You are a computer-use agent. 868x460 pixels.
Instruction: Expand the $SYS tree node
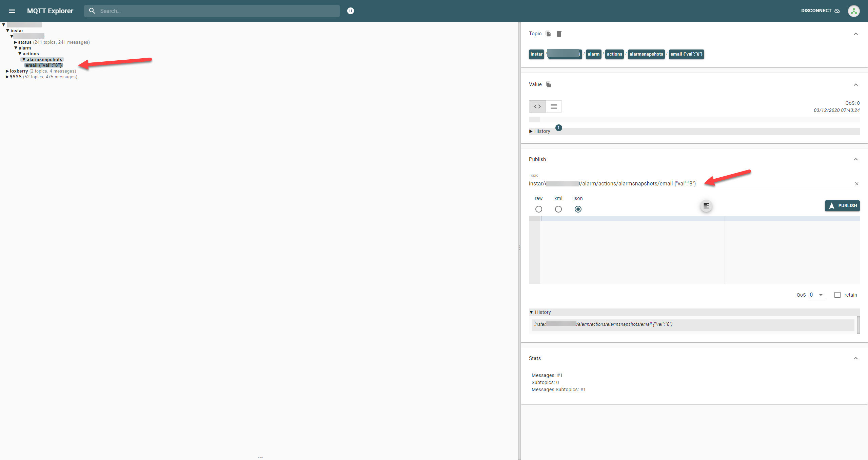tap(7, 77)
